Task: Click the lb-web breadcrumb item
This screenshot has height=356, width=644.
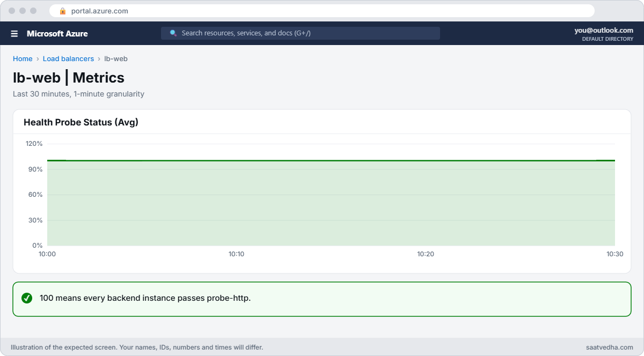Action: tap(116, 59)
